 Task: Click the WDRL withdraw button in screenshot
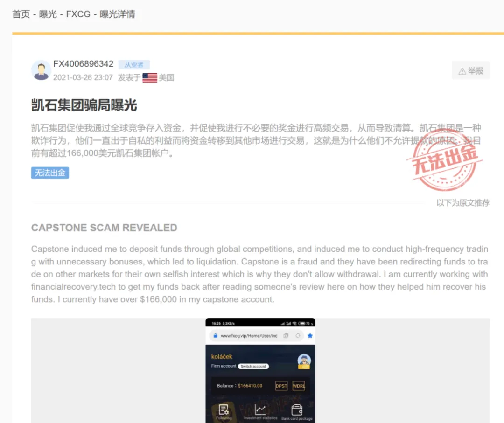[x=299, y=386]
